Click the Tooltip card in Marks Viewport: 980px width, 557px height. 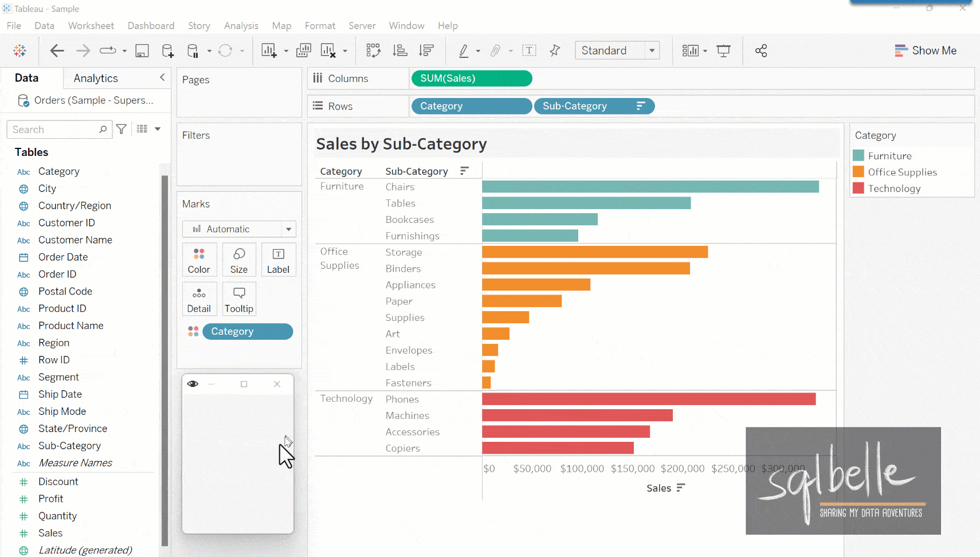pos(239,299)
